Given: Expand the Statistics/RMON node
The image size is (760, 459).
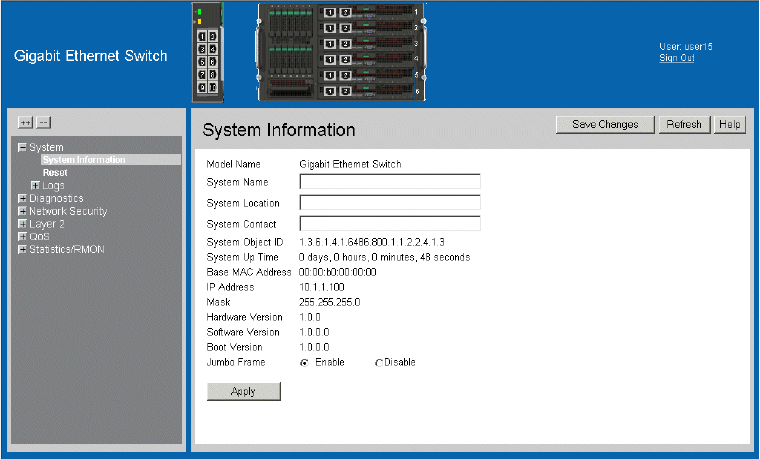Looking at the screenshot, I should (x=22, y=249).
